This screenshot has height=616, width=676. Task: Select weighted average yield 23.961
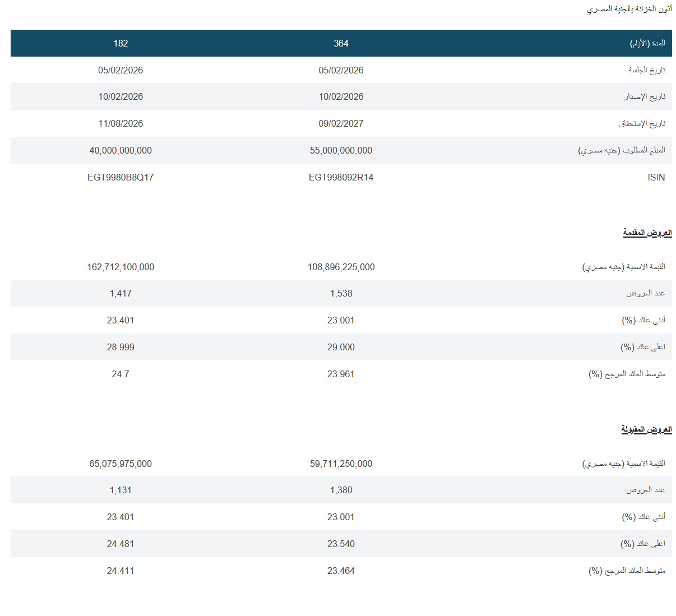341,374
